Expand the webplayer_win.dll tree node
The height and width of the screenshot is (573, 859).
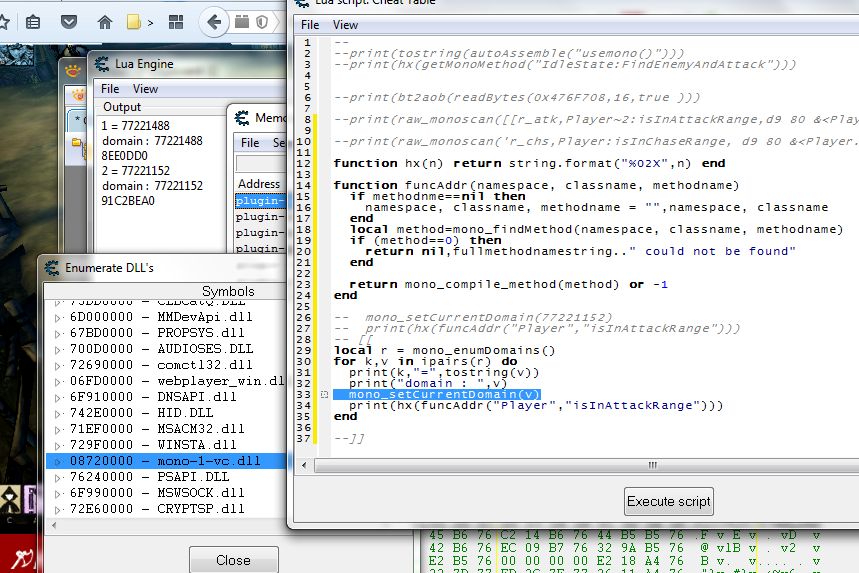point(57,381)
